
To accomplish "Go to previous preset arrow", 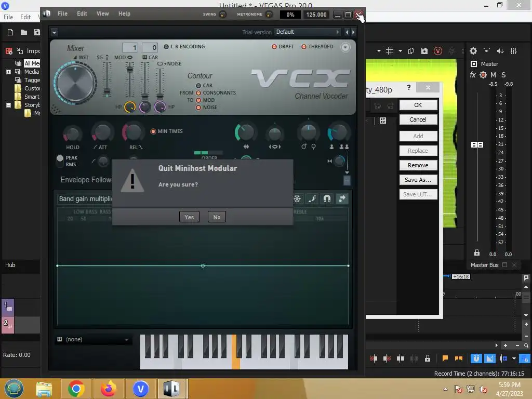I will click(x=347, y=32).
